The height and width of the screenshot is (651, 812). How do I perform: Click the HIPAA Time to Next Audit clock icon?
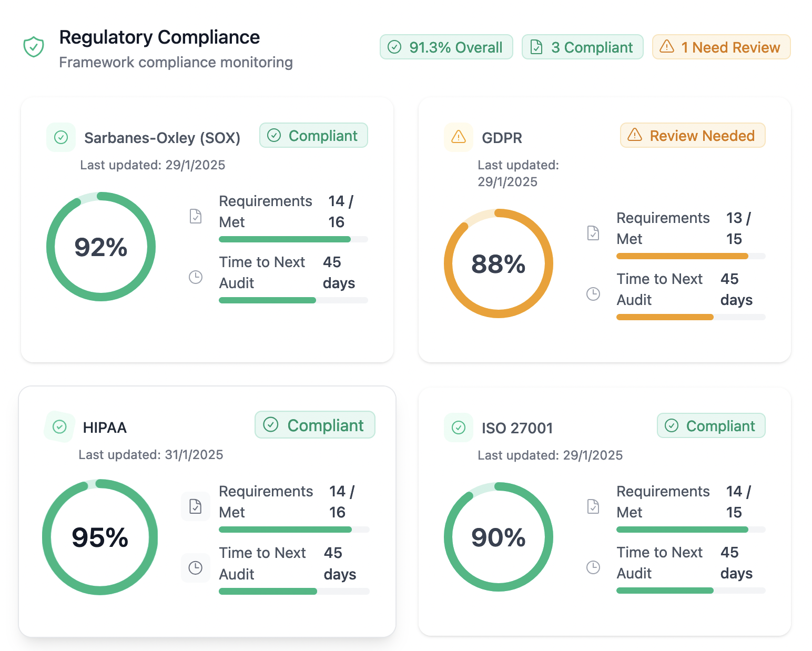tap(196, 567)
